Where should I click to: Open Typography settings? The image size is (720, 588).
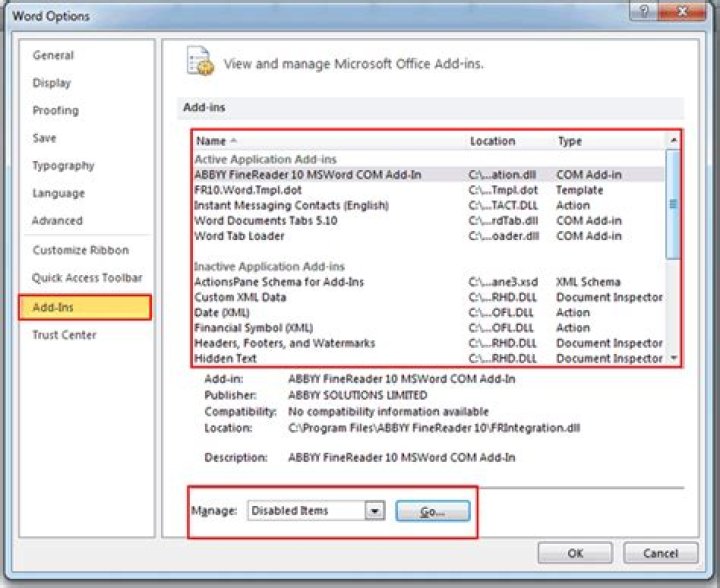63,166
